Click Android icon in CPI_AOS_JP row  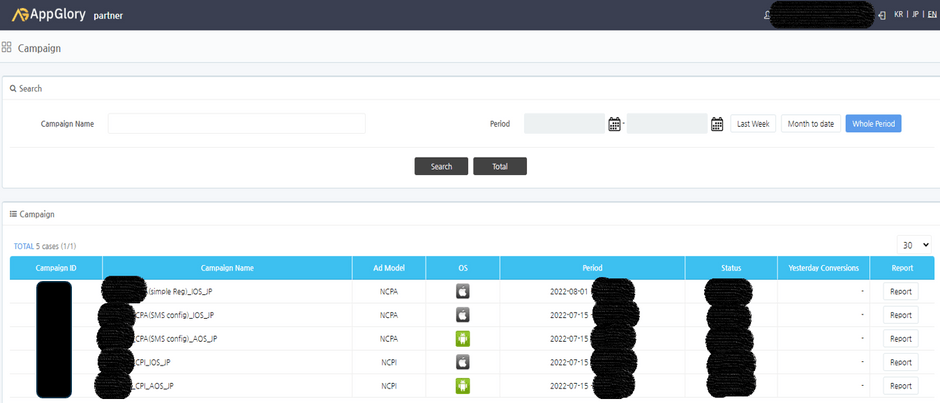(463, 385)
